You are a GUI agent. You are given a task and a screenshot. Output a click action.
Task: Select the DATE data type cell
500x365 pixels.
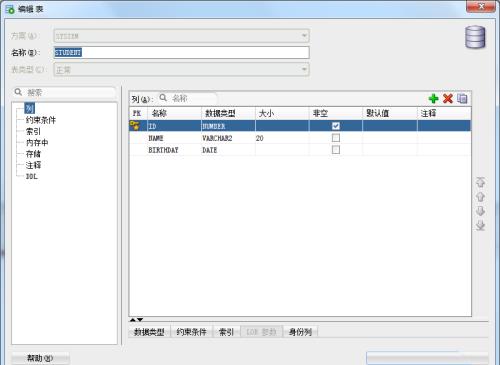(228, 150)
